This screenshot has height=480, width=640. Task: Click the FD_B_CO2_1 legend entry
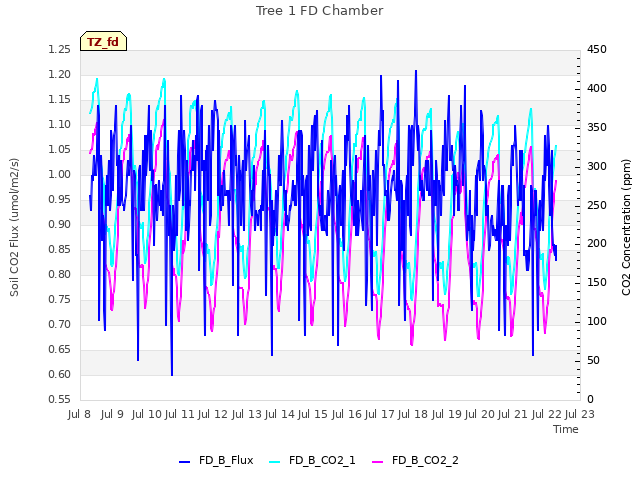coord(313,460)
